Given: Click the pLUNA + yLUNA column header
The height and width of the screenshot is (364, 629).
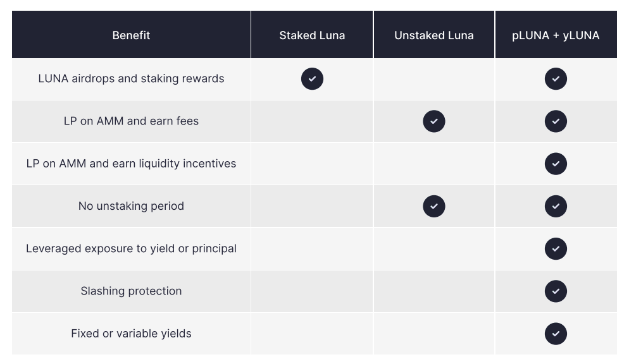Looking at the screenshot, I should point(556,35).
